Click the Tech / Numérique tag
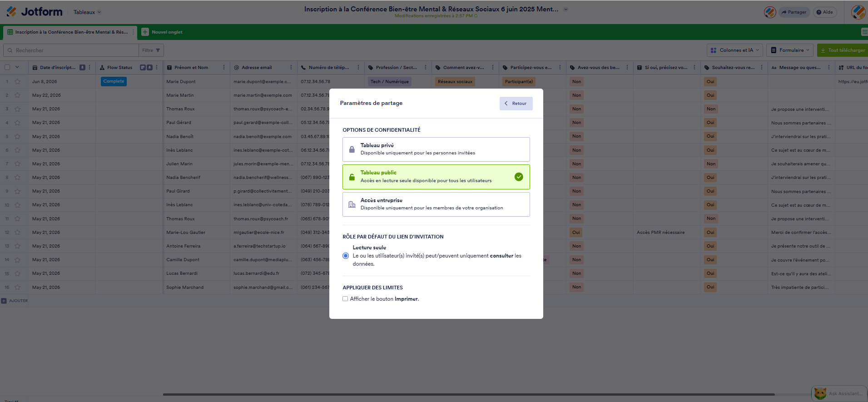This screenshot has height=402, width=868. pos(390,82)
